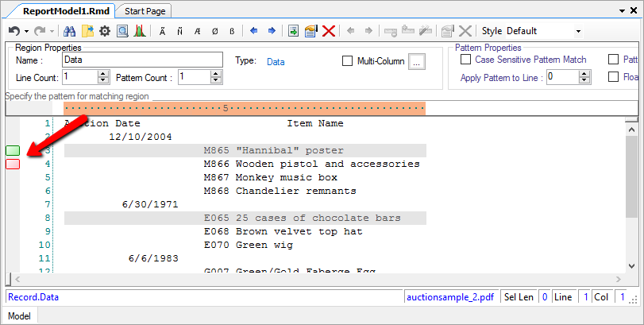
Task: Click the binoculars Find icon
Action: point(69,31)
